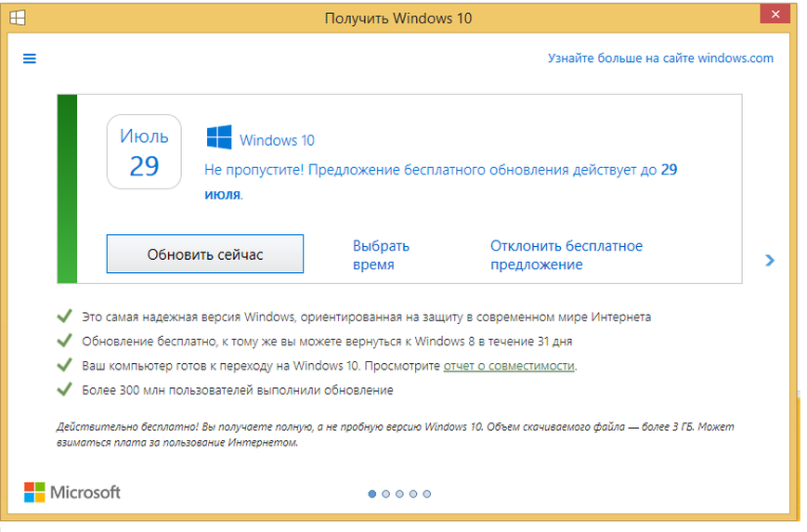
Task: Click the Microsoft logo at the bottom
Action: pos(72,492)
